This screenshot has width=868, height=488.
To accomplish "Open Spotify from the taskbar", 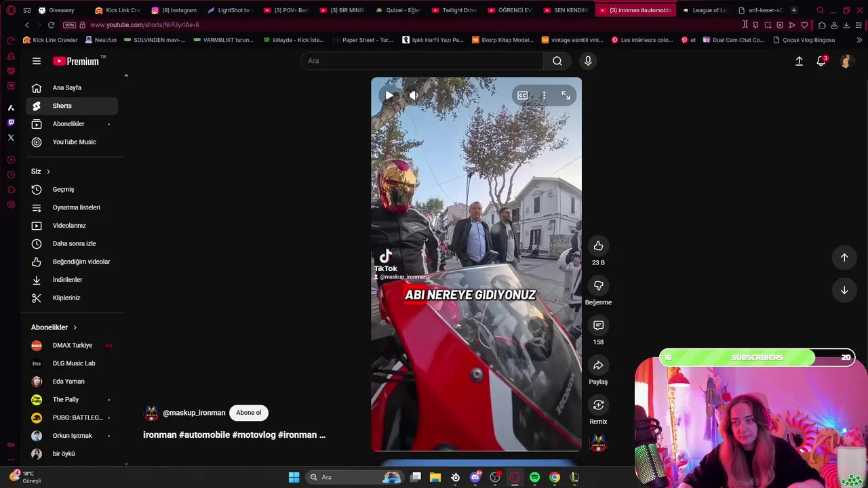I will (534, 477).
